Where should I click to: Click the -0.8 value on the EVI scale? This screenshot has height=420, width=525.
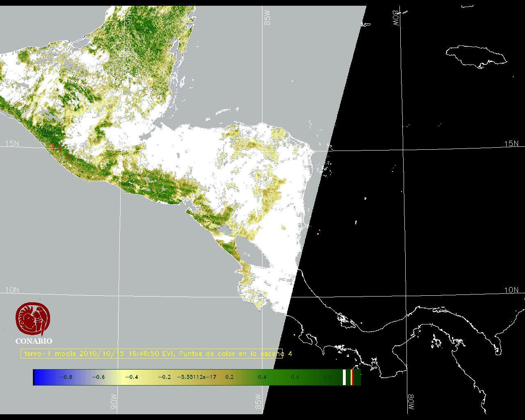coord(66,377)
